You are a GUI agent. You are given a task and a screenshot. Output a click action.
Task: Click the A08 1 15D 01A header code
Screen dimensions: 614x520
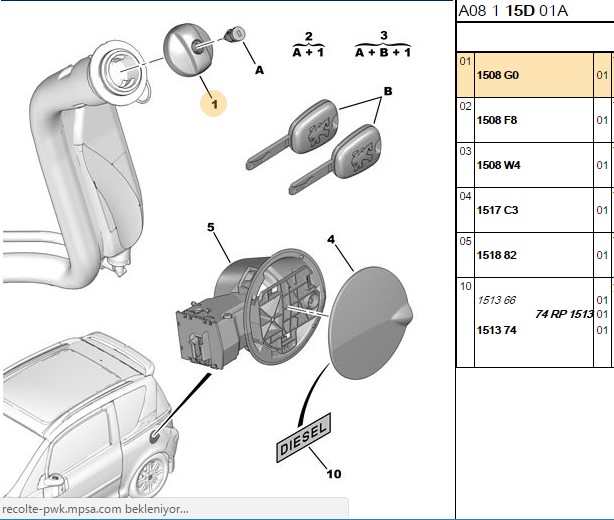tap(513, 11)
